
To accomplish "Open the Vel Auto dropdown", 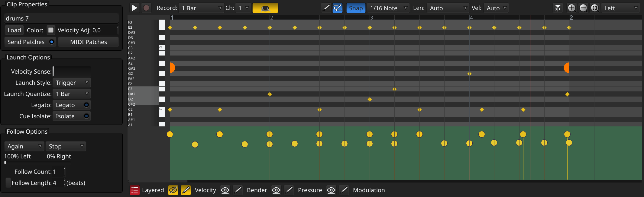I will click(496, 8).
